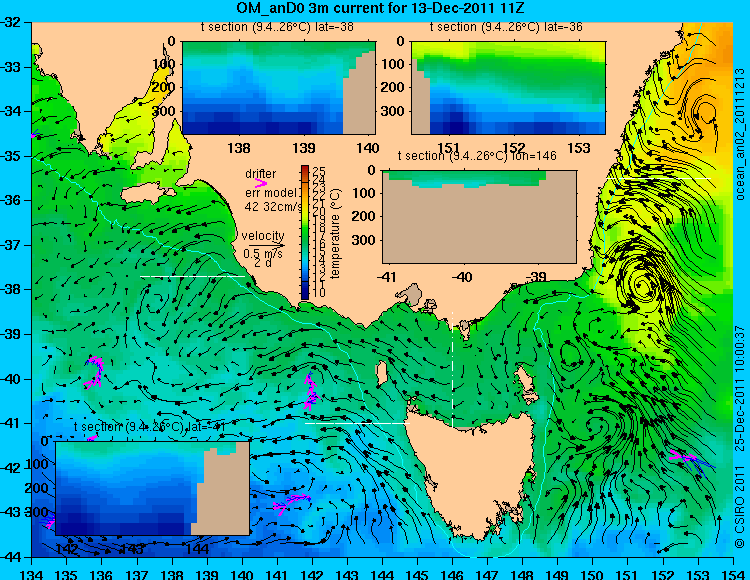
Task: Click the '-32' latitude tick label
Action: click(10, 22)
